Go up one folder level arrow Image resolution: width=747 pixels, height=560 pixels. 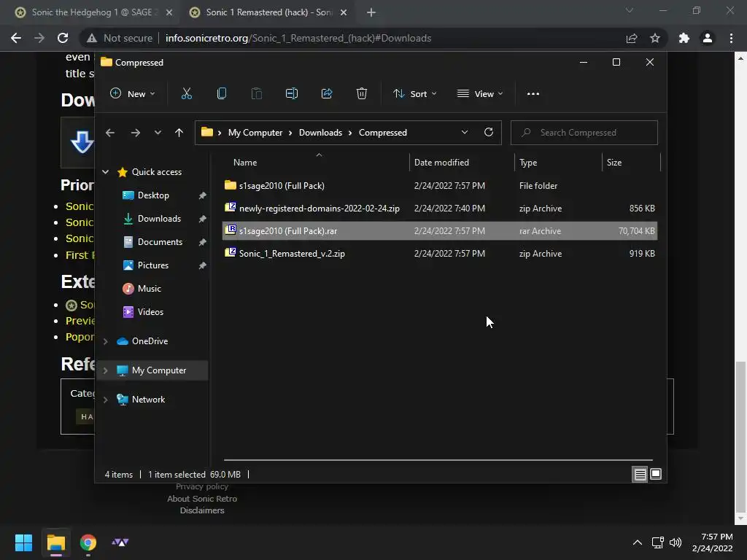click(179, 133)
